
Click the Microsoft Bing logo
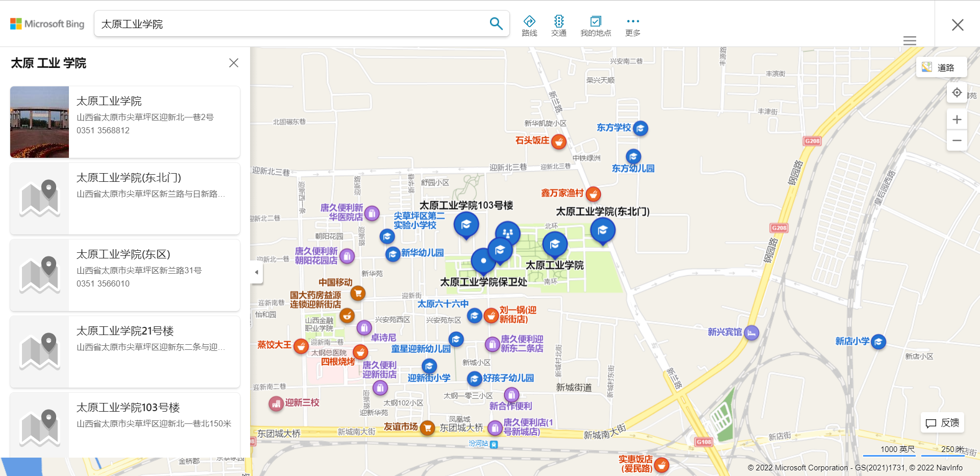[47, 24]
